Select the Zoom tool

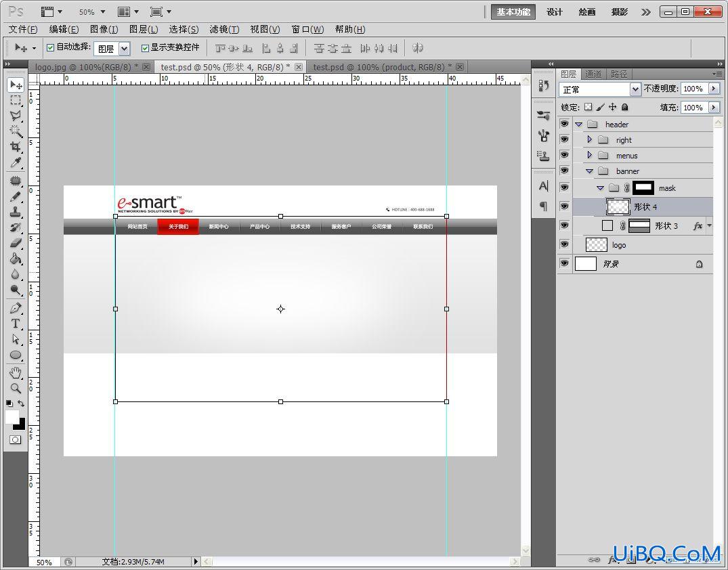(16, 388)
